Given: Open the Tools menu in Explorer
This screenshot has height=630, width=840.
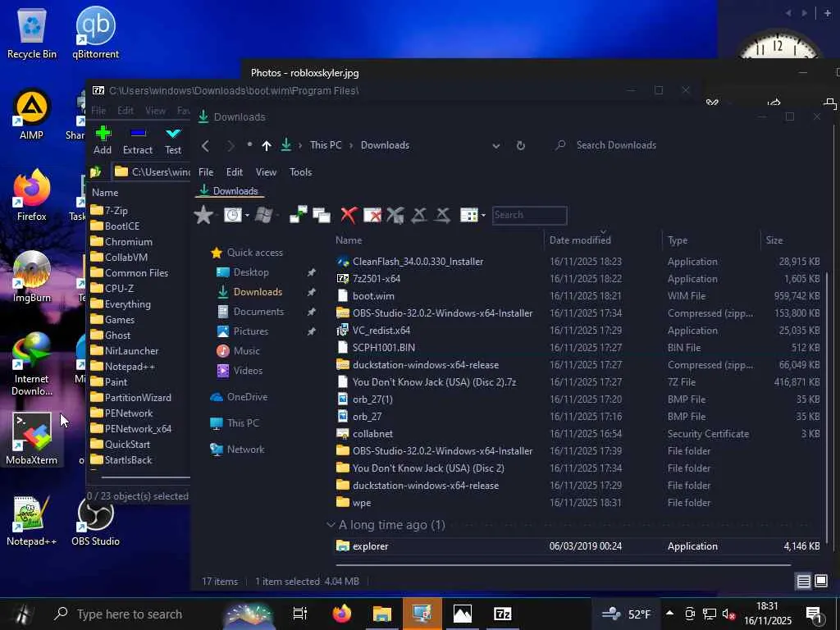Looking at the screenshot, I should point(300,172).
